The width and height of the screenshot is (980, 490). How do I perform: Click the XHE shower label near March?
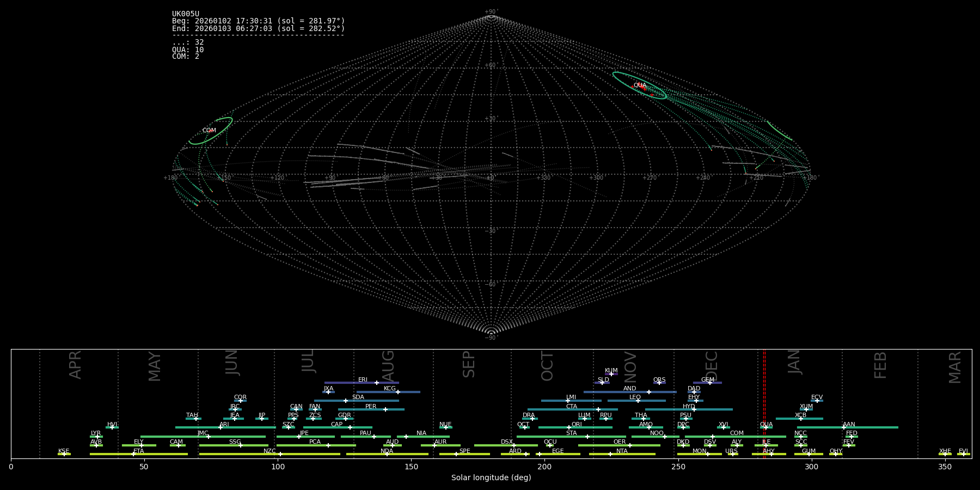tap(945, 451)
